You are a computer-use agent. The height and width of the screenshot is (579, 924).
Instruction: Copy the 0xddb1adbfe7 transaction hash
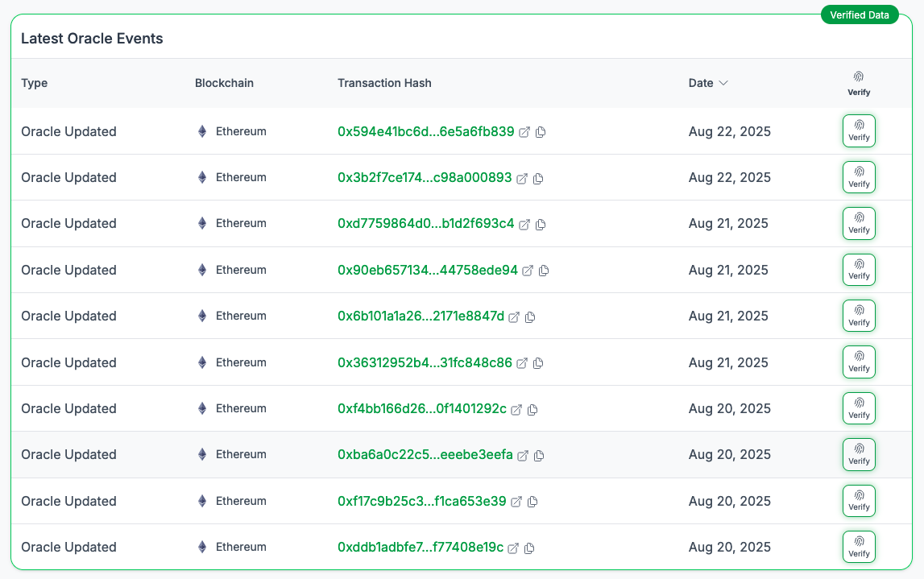(529, 548)
